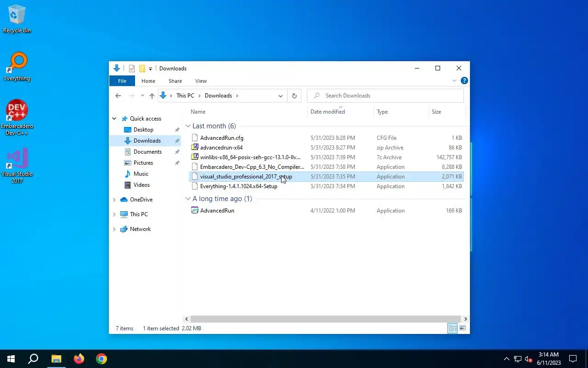Select advancedrun-x64 zip archive
588x368 pixels.
(x=327, y=148)
